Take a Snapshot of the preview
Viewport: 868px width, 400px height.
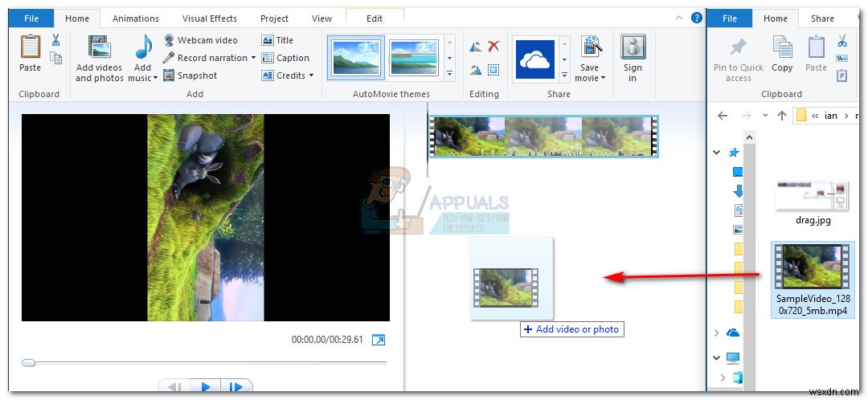point(190,76)
